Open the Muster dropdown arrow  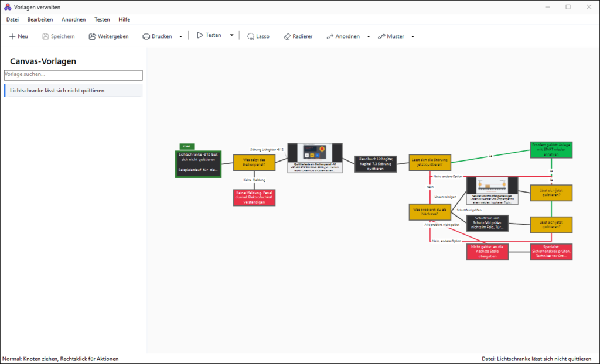coord(412,37)
